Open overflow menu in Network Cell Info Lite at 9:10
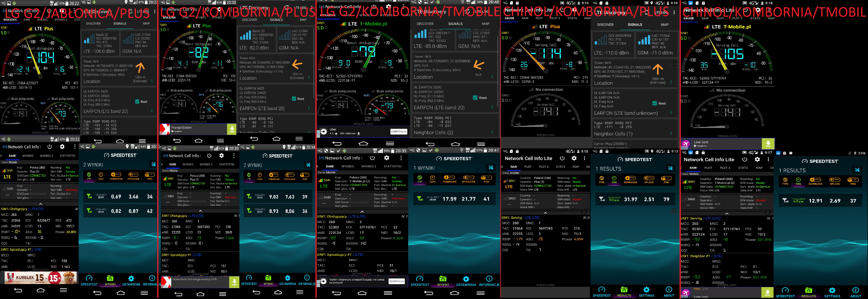868x299 pixels. (x=585, y=158)
